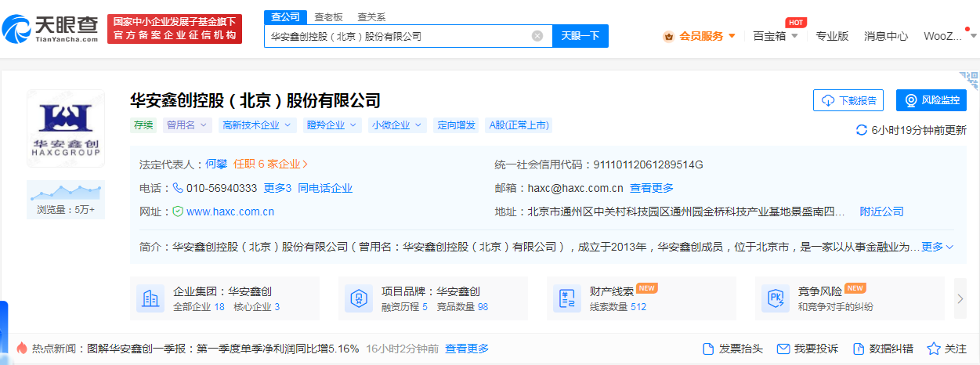Screen dimensions: 980x365
Task: Click the email haxc@haxc.com.cn
Action: [x=575, y=188]
